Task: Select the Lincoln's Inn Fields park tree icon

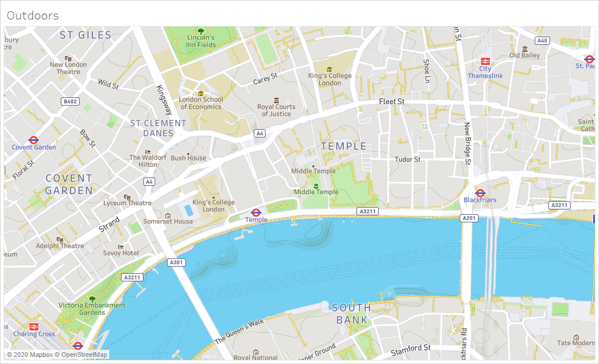Action: tap(201, 31)
